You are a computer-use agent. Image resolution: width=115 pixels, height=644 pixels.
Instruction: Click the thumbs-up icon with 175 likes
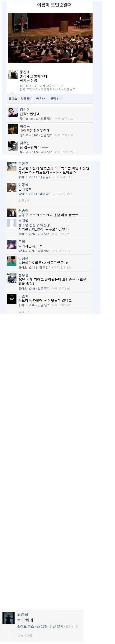coord(30,267)
